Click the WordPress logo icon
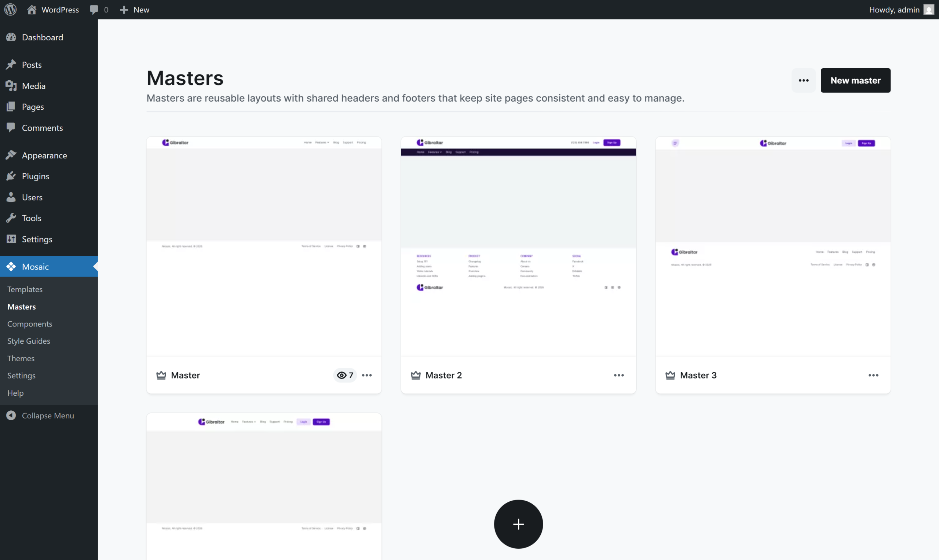 (x=11, y=10)
